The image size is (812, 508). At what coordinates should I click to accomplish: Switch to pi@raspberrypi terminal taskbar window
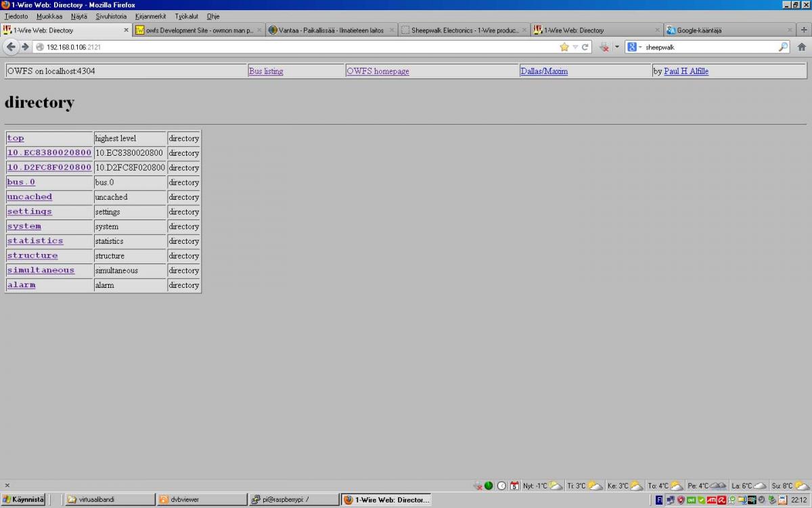(x=294, y=500)
